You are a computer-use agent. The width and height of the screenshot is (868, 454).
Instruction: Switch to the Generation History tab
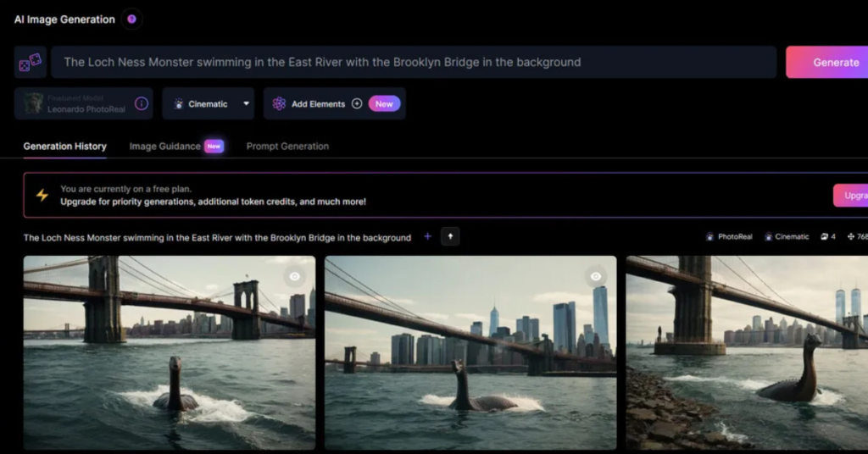(64, 146)
